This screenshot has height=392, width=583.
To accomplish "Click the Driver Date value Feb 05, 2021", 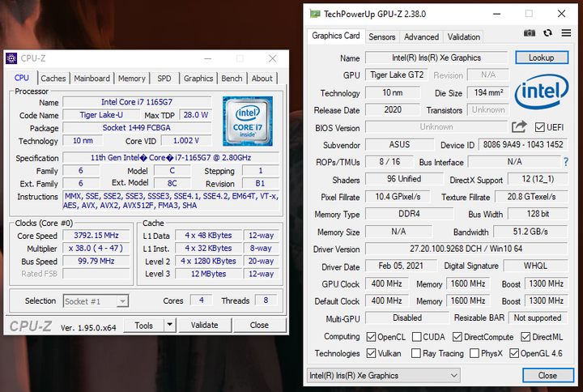I will point(401,266).
